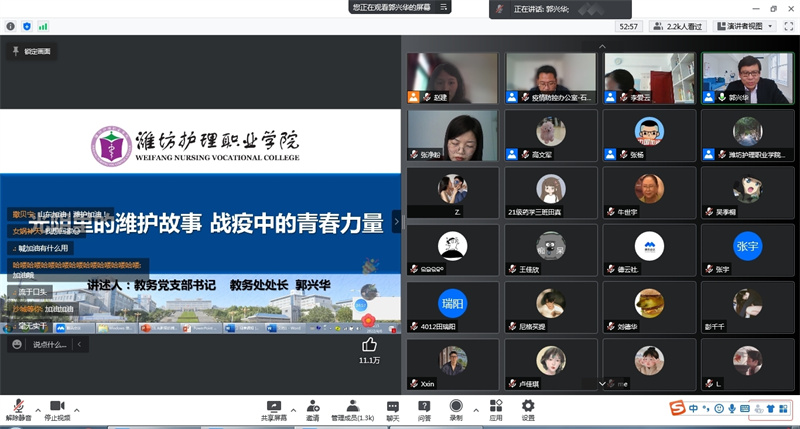The image size is (800, 429).
Task: Click the meeting info icon
Action: 11,27
